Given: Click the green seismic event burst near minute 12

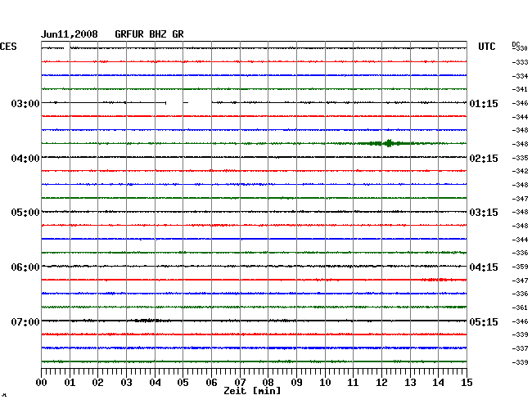Looking at the screenshot, I should (389, 143).
